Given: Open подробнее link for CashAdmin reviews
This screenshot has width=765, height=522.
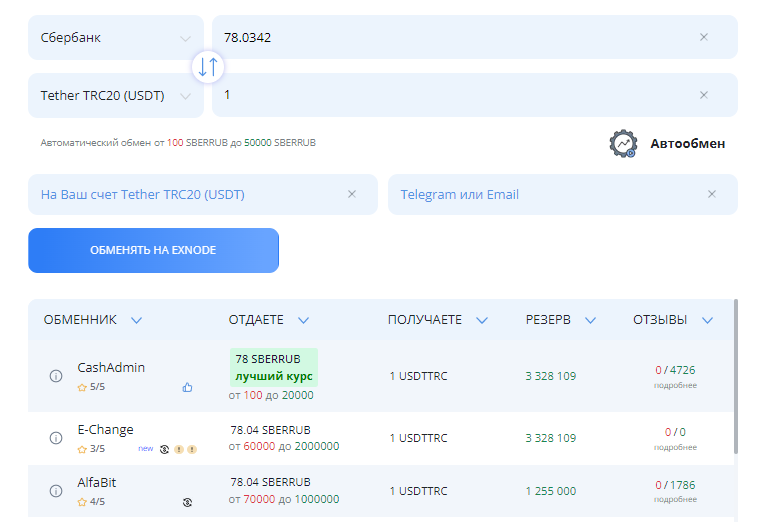Looking at the screenshot, I should coord(675,385).
